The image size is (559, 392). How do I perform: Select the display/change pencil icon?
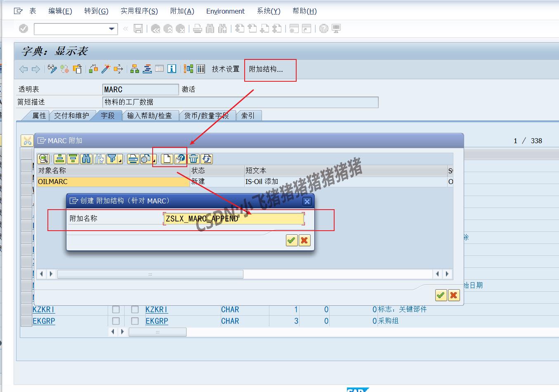click(52, 69)
